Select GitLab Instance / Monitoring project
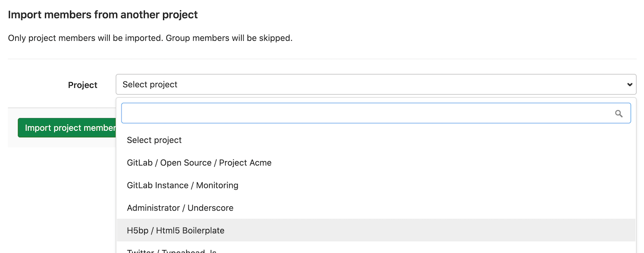This screenshot has height=253, width=644. (x=182, y=185)
